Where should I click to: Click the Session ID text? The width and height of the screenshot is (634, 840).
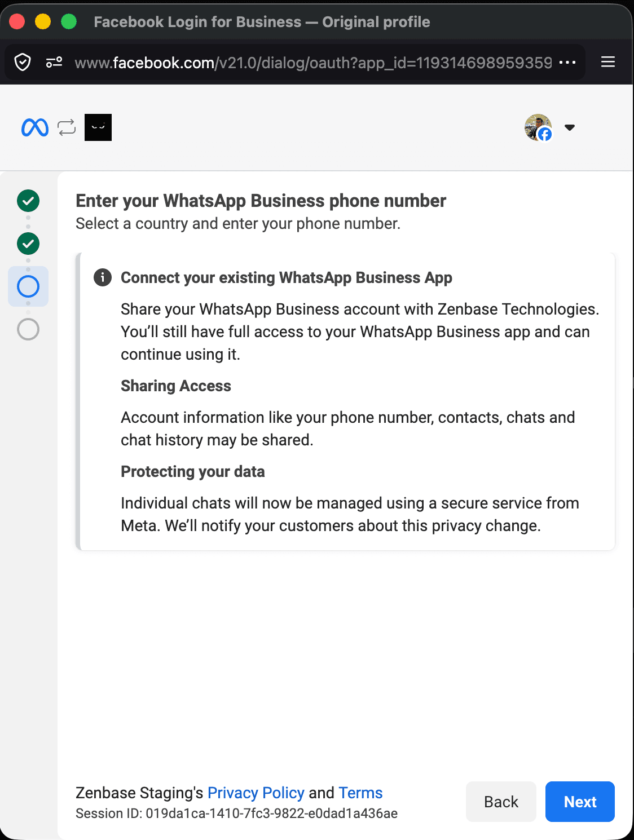[x=237, y=814]
